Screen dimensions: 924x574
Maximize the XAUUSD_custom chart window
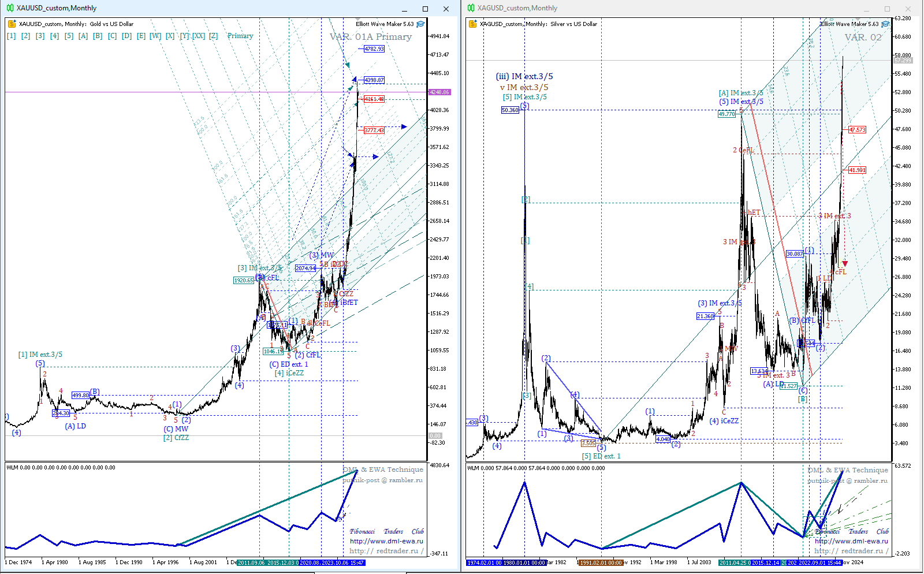click(425, 9)
